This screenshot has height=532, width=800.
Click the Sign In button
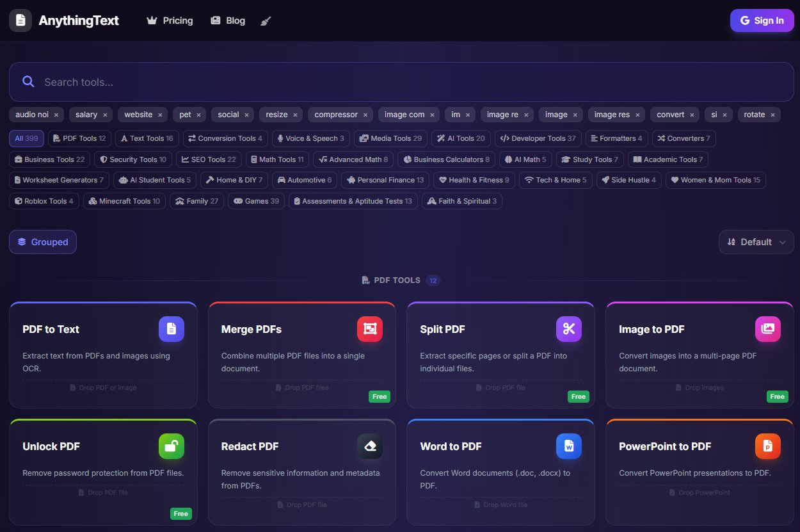tap(762, 20)
